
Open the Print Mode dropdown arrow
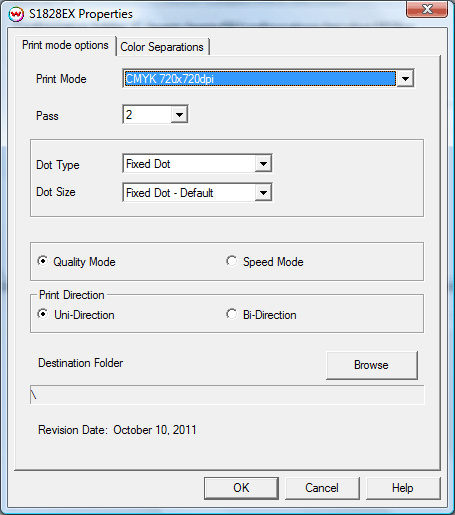tap(405, 79)
